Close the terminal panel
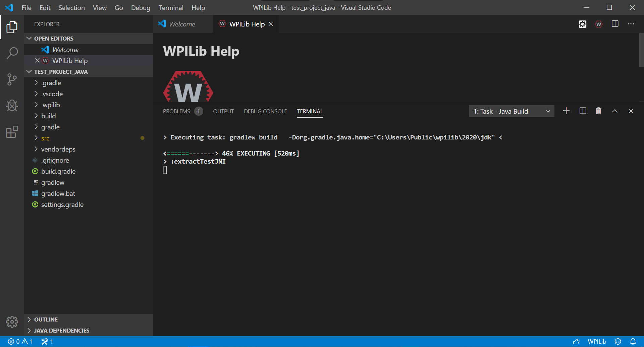The width and height of the screenshot is (644, 347). (x=631, y=111)
